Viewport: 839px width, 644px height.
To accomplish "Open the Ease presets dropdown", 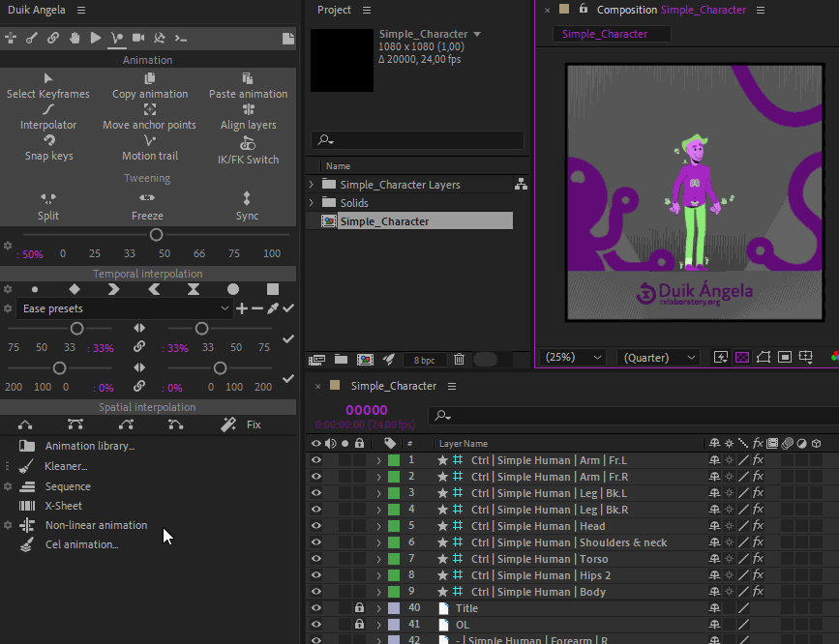I will 124,308.
